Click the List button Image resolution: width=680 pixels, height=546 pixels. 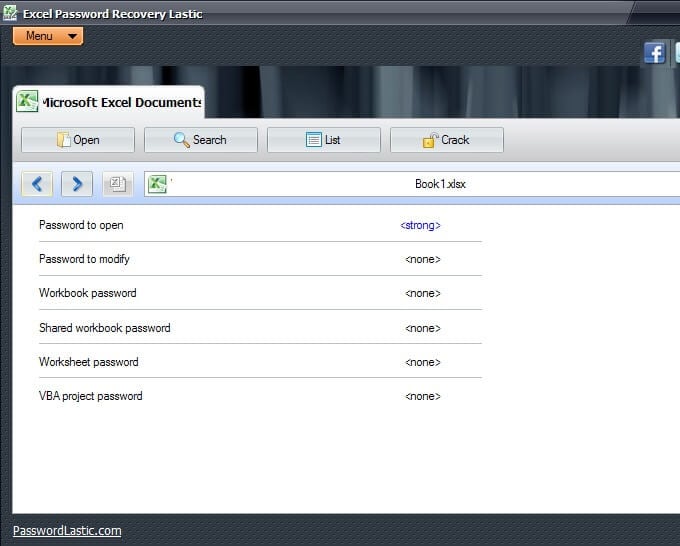(x=324, y=140)
